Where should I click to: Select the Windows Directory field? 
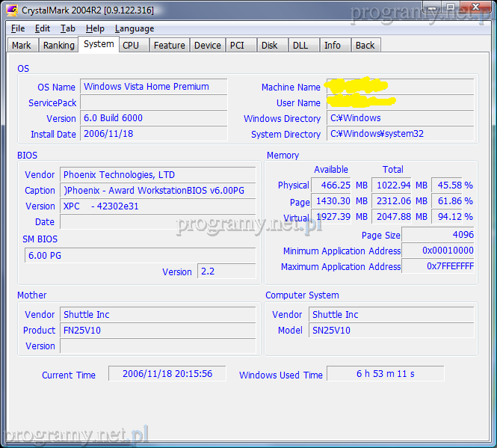[x=401, y=118]
